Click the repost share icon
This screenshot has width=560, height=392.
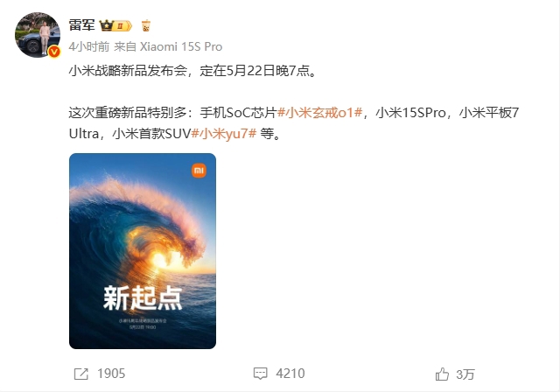[x=81, y=374]
